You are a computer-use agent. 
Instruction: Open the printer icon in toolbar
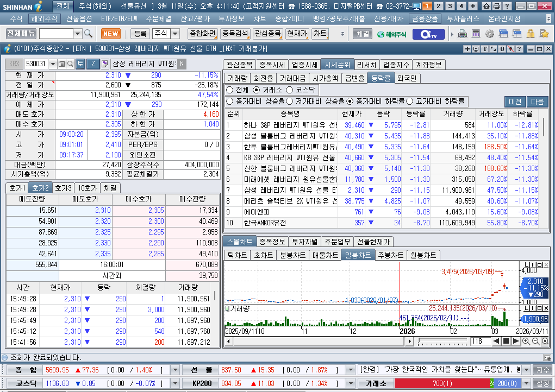(462, 34)
